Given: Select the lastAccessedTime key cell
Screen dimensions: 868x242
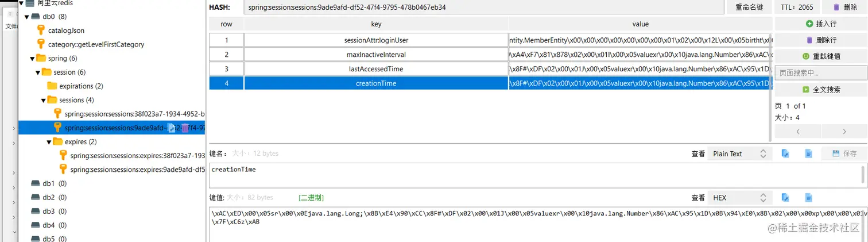Looking at the screenshot, I should 376,69.
